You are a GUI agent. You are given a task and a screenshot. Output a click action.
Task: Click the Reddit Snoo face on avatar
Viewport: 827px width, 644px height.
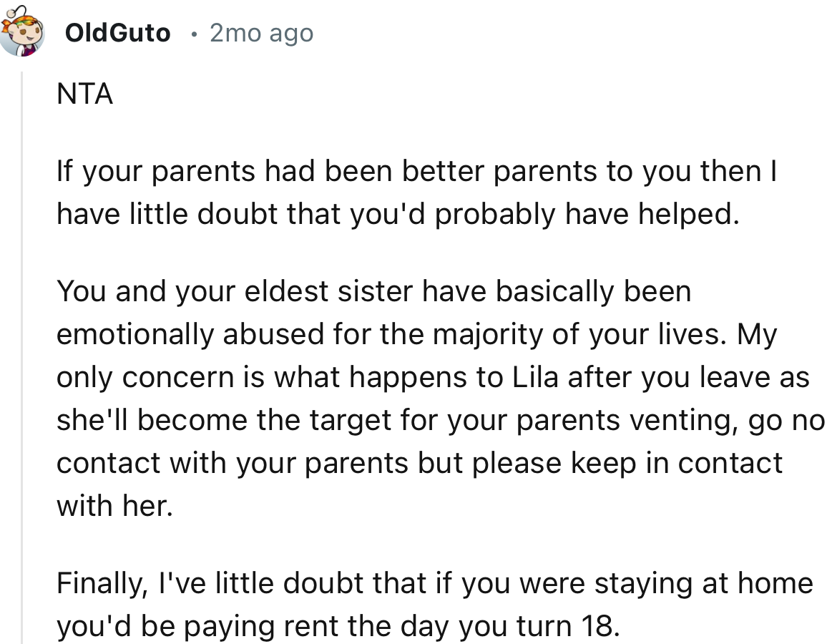26,31
